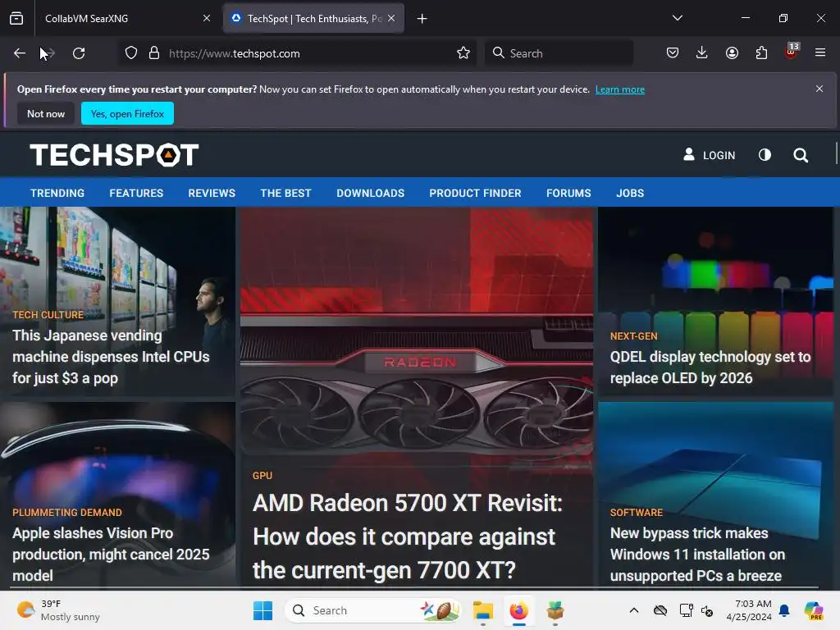840x630 pixels.
Task: Click the TechSpot site search magnifier
Action: [801, 155]
